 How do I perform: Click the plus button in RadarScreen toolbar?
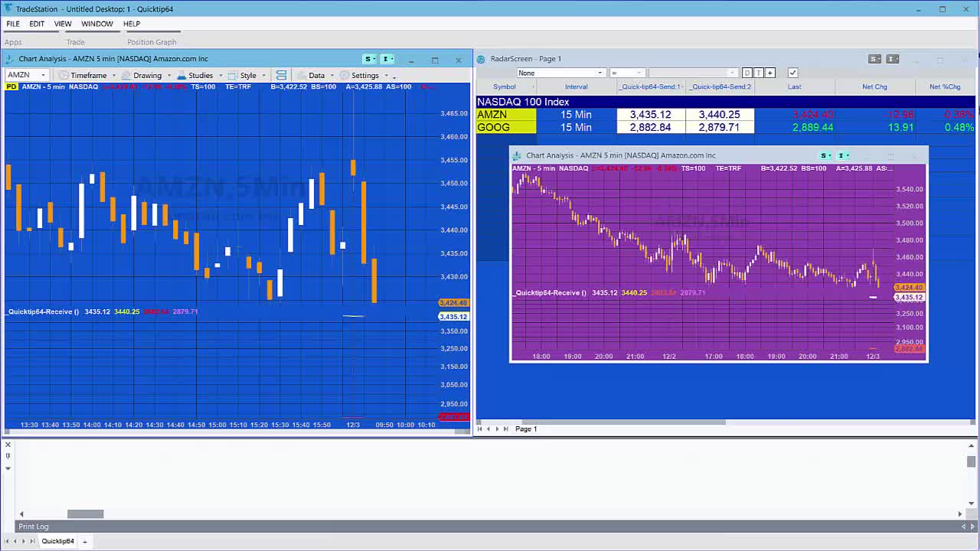point(770,73)
